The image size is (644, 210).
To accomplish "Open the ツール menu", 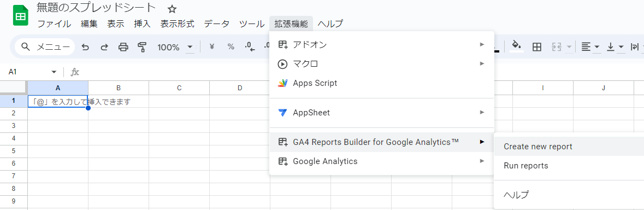I will click(252, 24).
